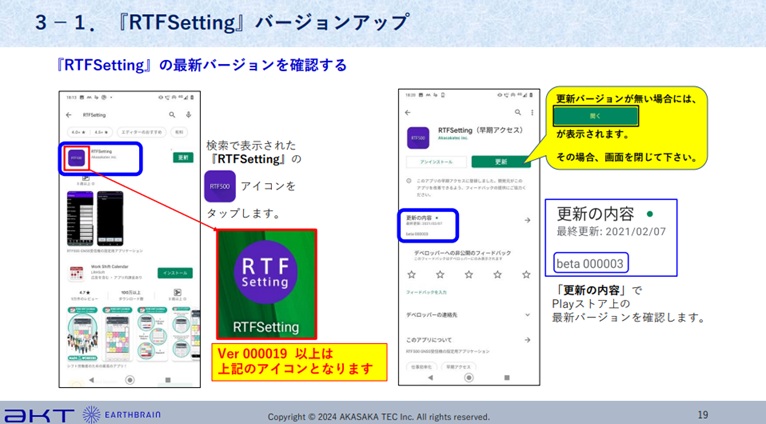766x424 pixels.
Task: Open 更新の内容 arrow on app page
Action: point(528,220)
